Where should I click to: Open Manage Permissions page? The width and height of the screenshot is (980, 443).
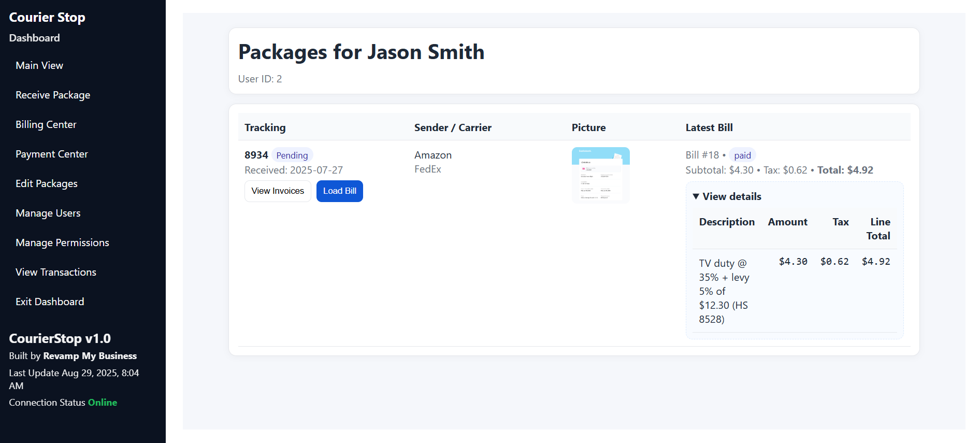tap(62, 242)
